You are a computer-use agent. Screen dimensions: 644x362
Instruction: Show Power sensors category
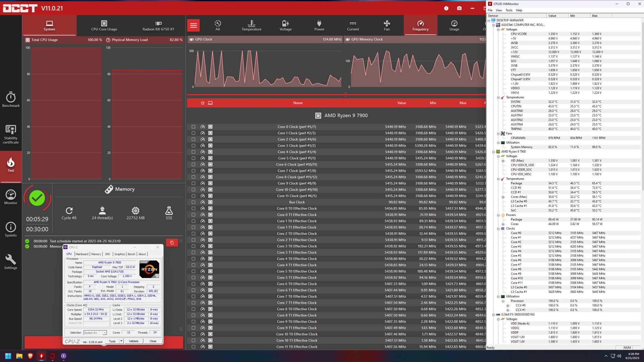pos(319,25)
